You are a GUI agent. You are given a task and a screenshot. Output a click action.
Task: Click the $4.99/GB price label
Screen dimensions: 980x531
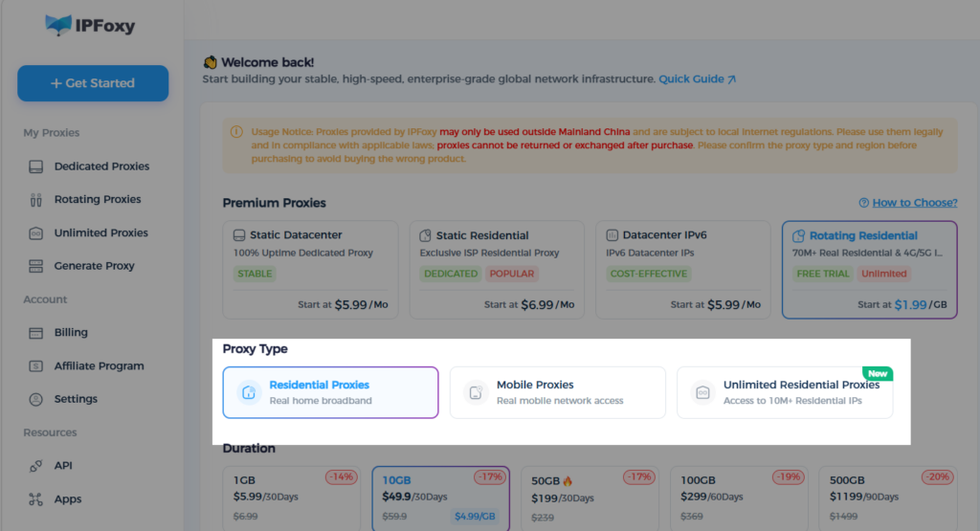475,516
